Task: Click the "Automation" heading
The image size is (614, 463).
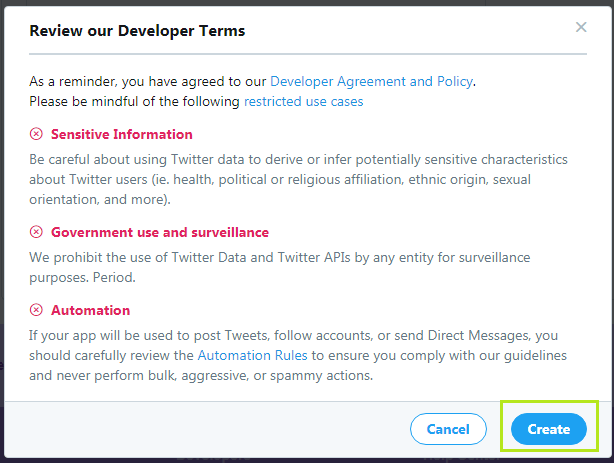Action: point(90,310)
